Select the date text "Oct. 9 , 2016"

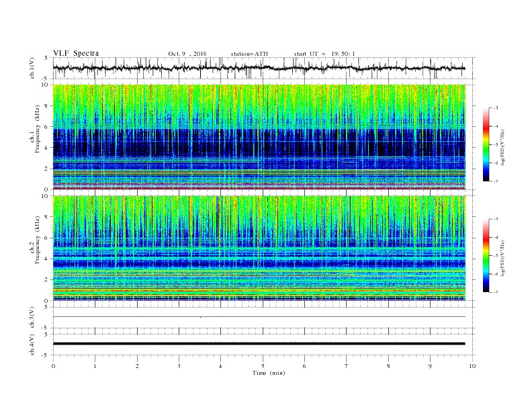(187, 54)
